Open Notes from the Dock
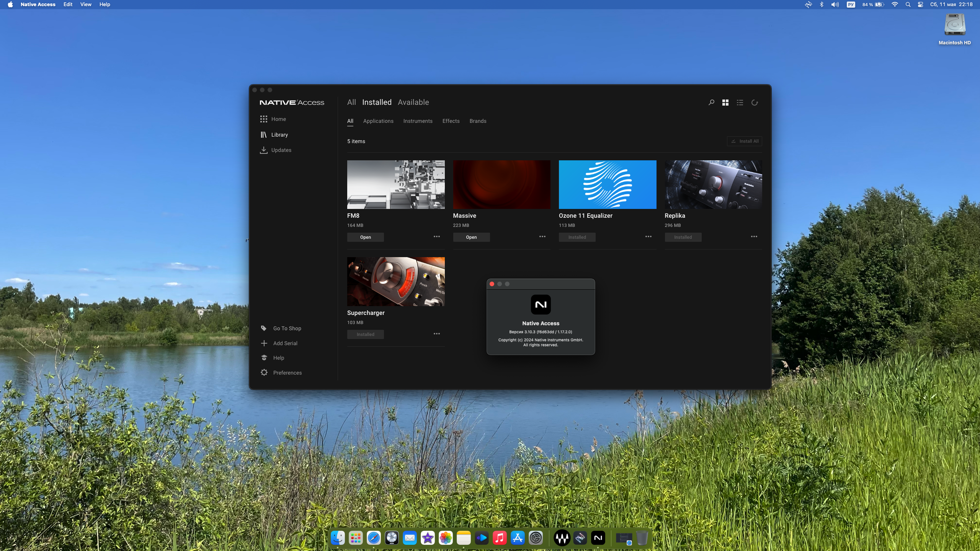980x551 pixels. point(464,538)
